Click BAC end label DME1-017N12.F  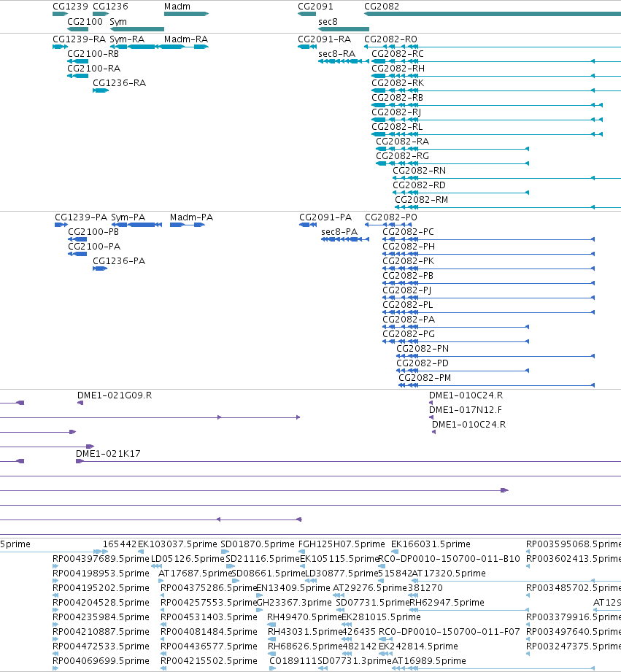coord(466,410)
